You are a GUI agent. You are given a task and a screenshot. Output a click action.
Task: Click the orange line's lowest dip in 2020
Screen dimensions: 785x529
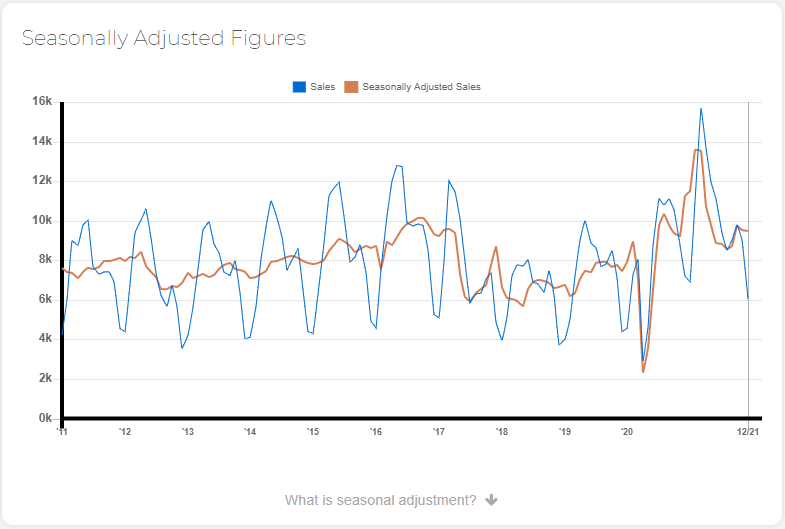(x=643, y=372)
